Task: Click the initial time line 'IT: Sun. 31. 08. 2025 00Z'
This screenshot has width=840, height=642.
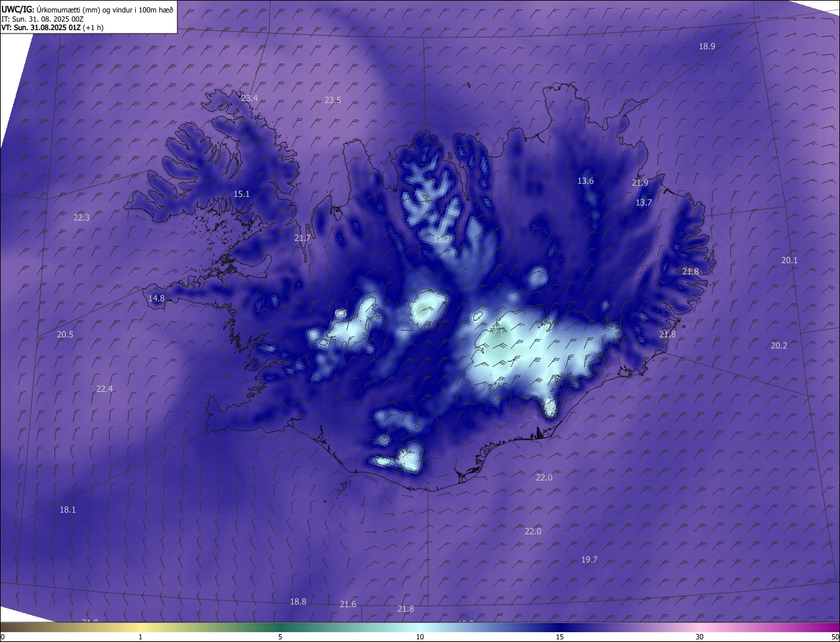Action: point(42,19)
